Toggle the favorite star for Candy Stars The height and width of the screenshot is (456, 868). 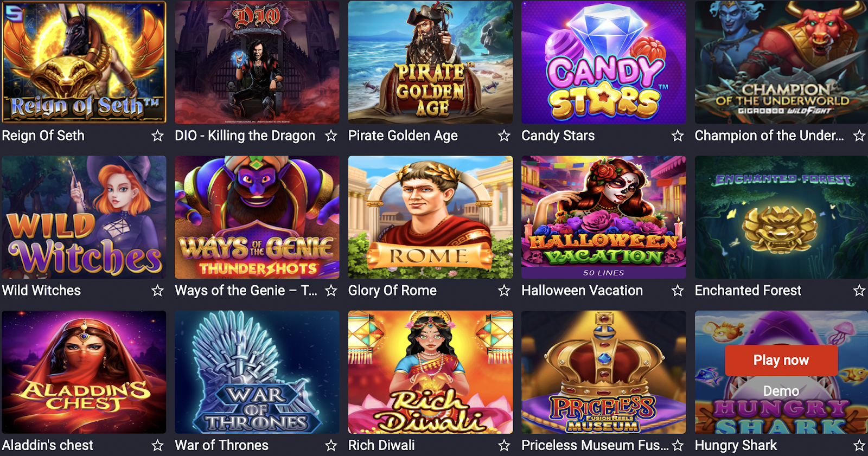point(678,136)
